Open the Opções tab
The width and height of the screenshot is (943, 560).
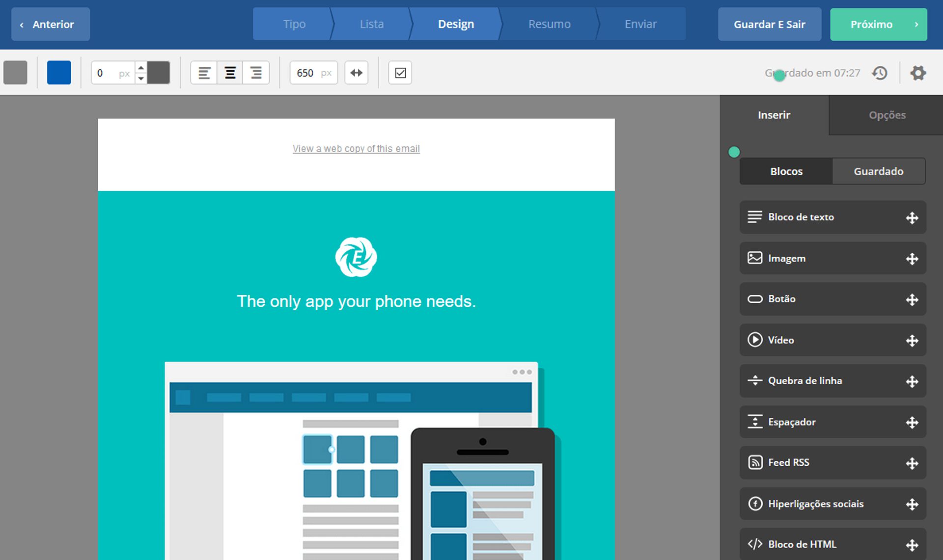pos(887,115)
